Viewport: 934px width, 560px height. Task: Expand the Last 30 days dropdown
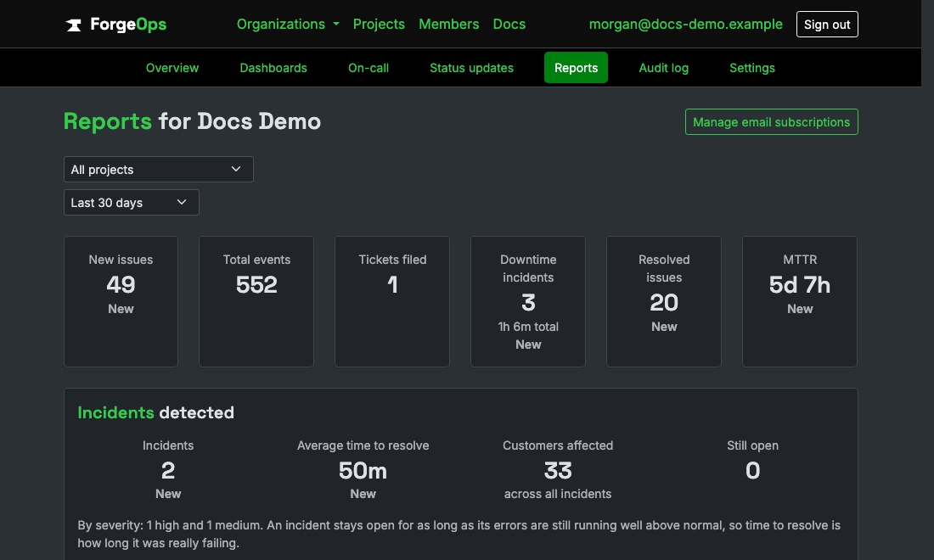pyautogui.click(x=131, y=202)
